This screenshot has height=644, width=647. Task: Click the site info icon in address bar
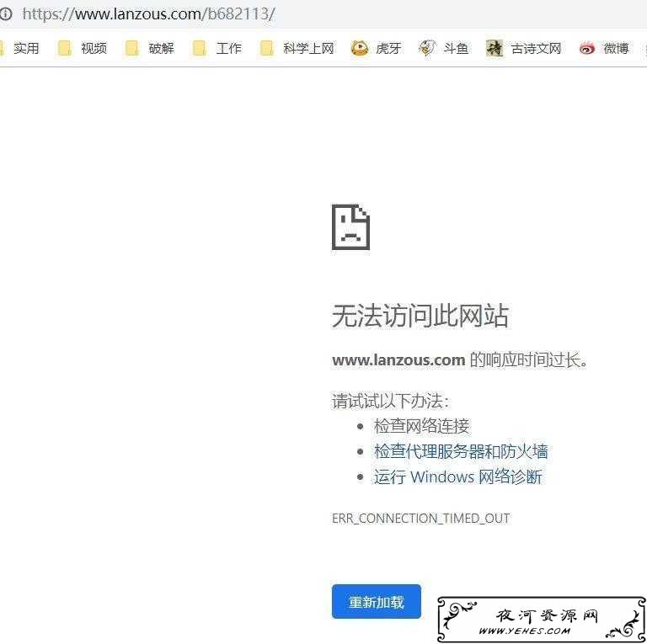point(5,13)
